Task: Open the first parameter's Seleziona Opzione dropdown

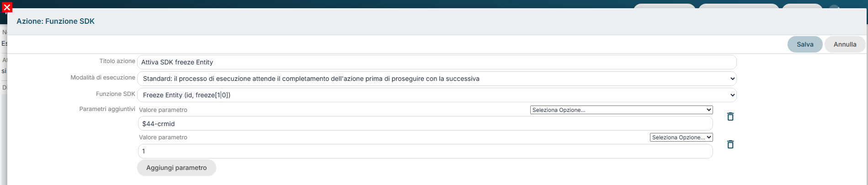Action: [x=621, y=110]
